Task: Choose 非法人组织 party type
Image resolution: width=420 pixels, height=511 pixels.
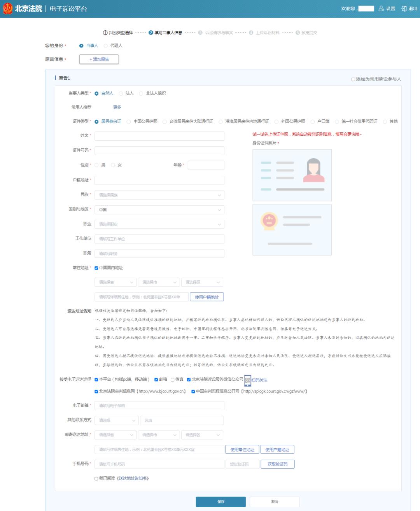Action: click(141, 93)
